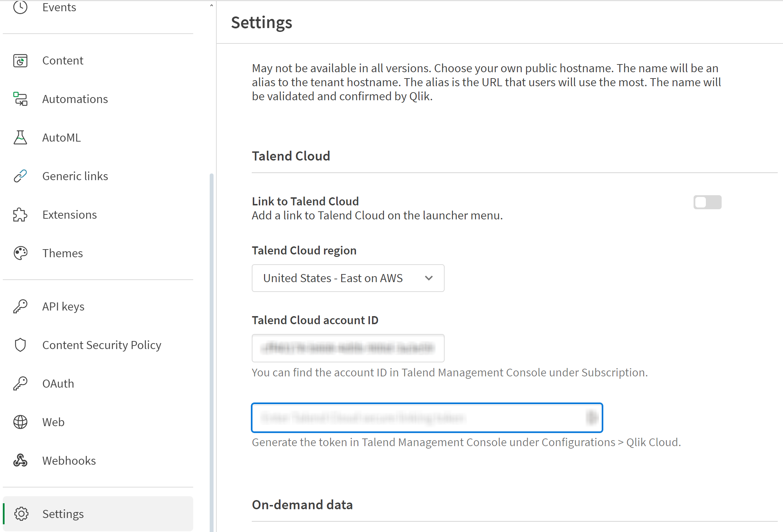Click the Automations icon in sidebar
Image resolution: width=783 pixels, height=532 pixels.
[x=20, y=98]
